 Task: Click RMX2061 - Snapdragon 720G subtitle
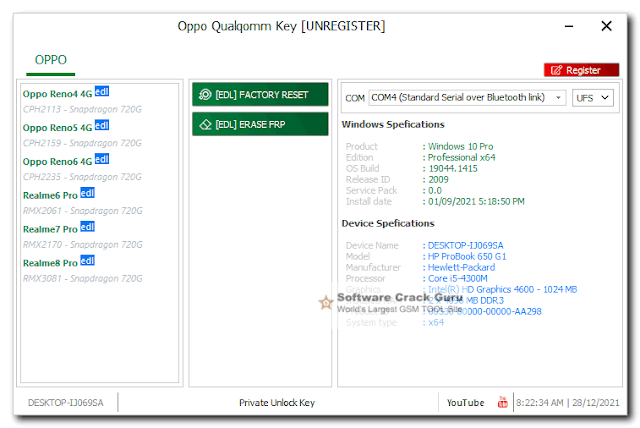click(82, 211)
